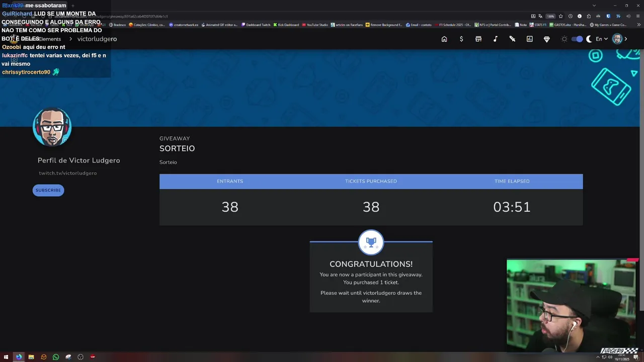Open the Bitwarden extension icon
This screenshot has height=362, width=644.
[608, 16]
